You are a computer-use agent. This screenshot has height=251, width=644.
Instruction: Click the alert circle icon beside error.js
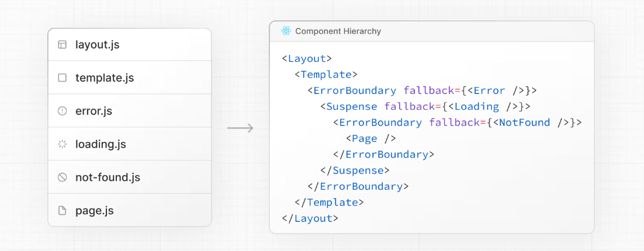click(x=63, y=111)
